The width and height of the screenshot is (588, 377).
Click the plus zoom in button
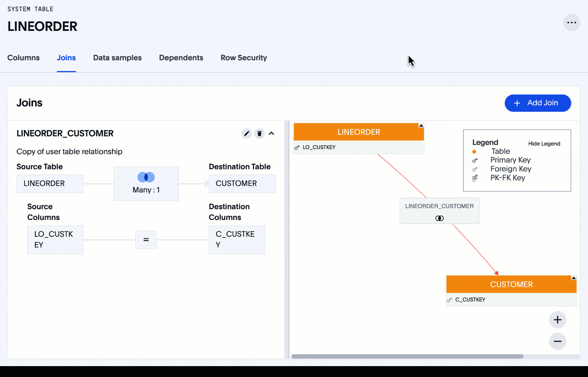coord(557,320)
